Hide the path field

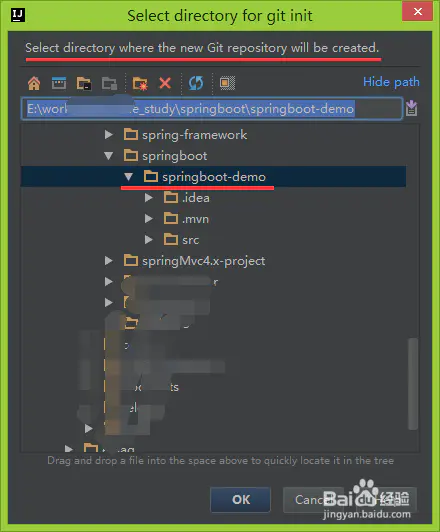pos(391,82)
